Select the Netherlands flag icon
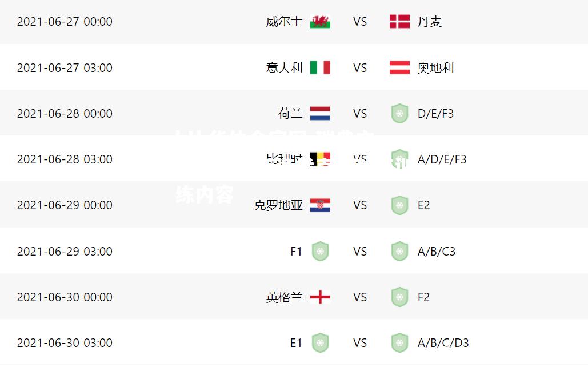 (320, 113)
